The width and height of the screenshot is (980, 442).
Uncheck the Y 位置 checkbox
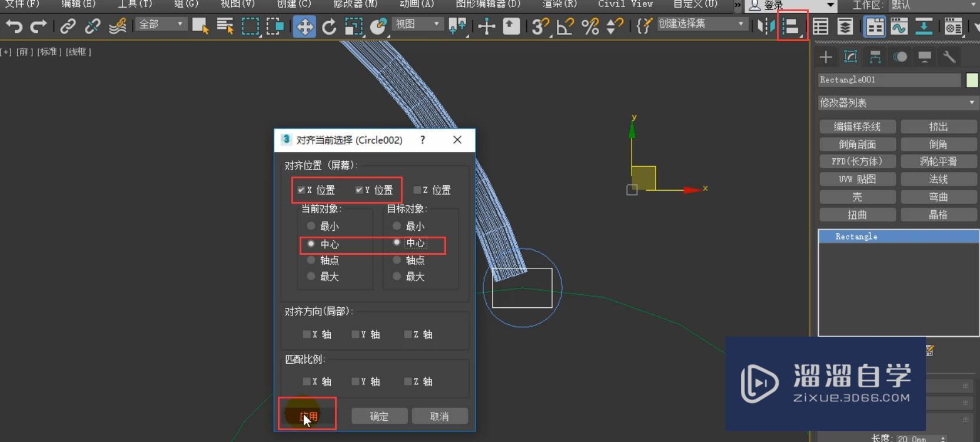tap(359, 190)
